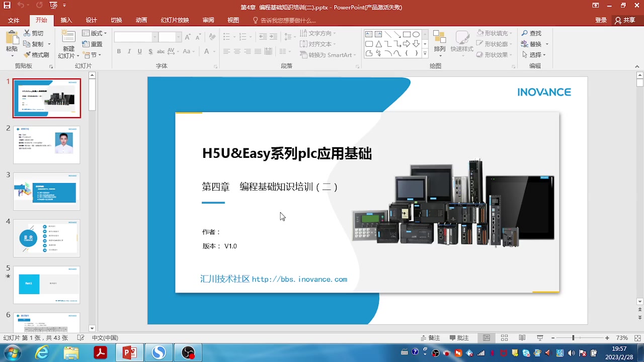
Task: Switch to the Design (设计) tab
Action: pyautogui.click(x=91, y=20)
